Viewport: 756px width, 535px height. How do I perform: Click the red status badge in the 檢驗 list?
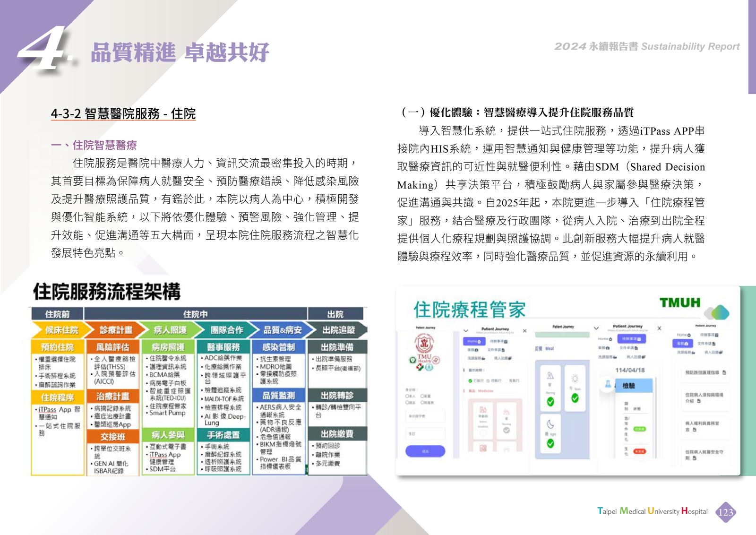pos(639,451)
